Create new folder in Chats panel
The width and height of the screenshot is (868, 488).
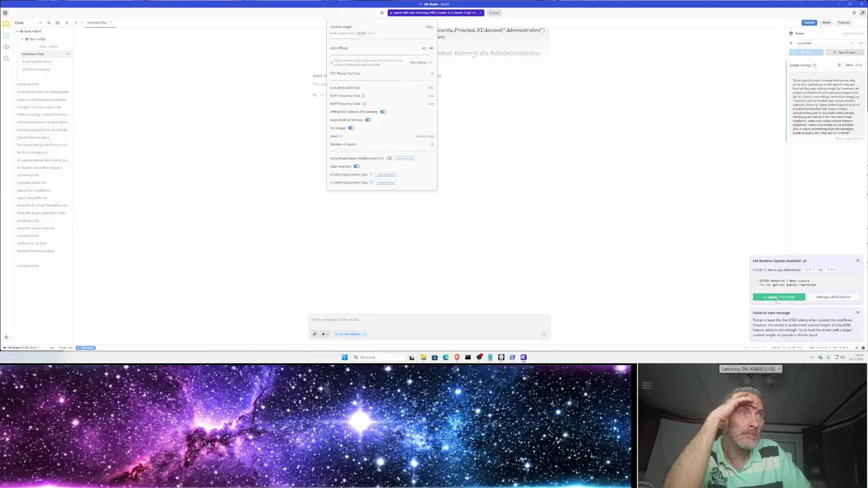[x=58, y=22]
